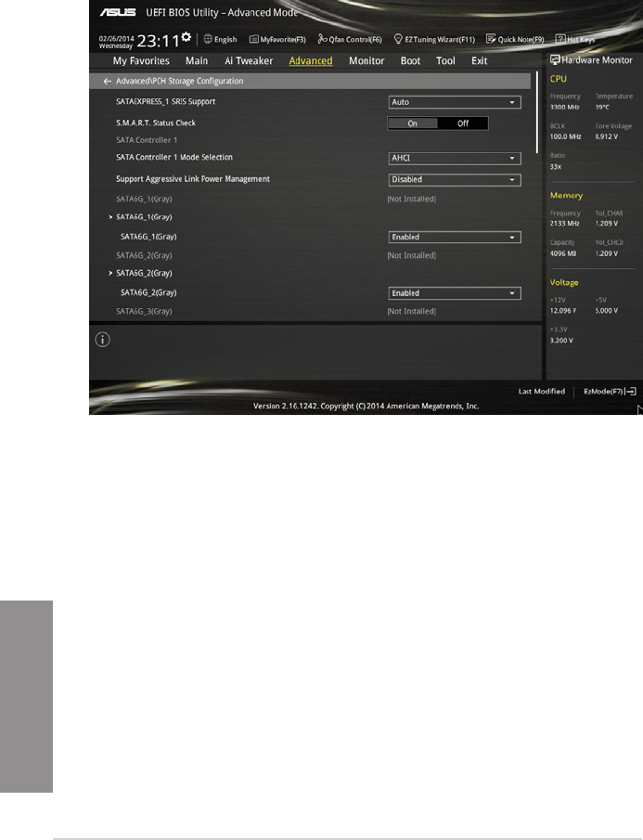The image size is (643, 840).
Task: Click the CPU heading in Hardware Monitor
Action: point(558,79)
